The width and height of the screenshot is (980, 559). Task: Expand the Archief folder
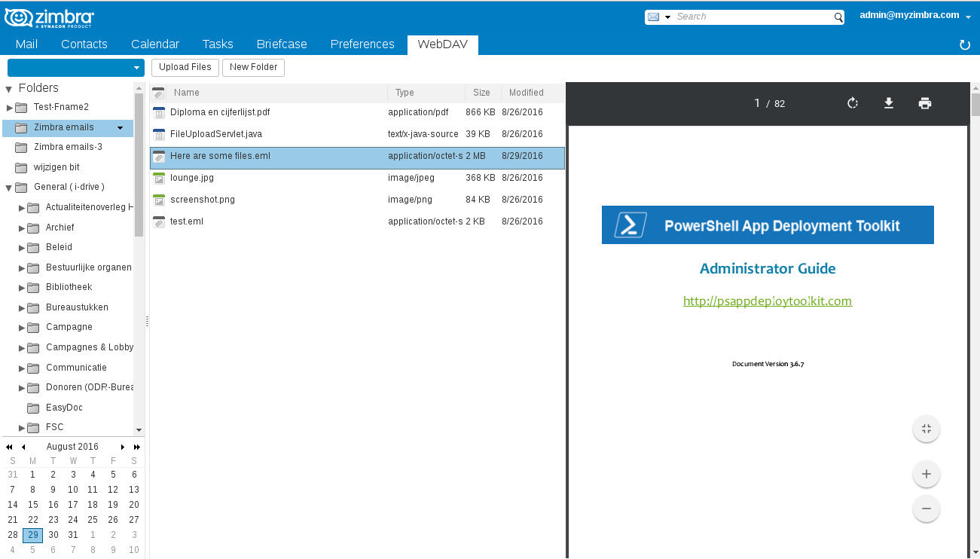22,228
